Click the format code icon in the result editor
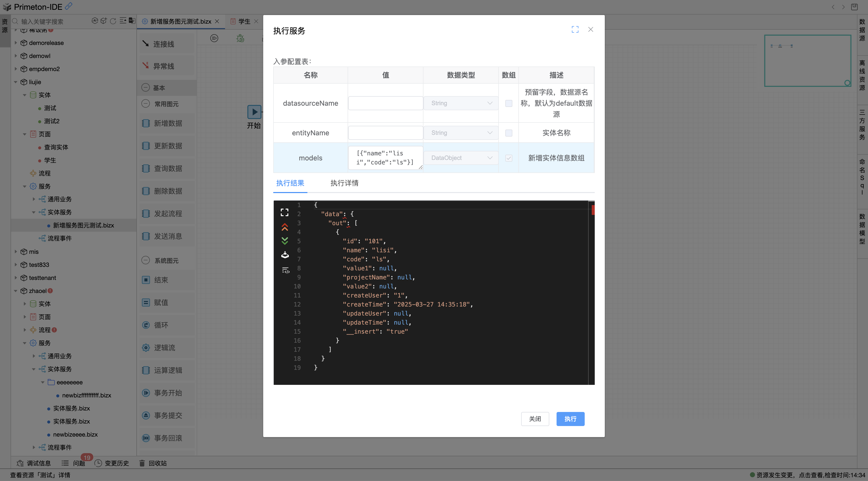The width and height of the screenshot is (868, 481). click(285, 270)
